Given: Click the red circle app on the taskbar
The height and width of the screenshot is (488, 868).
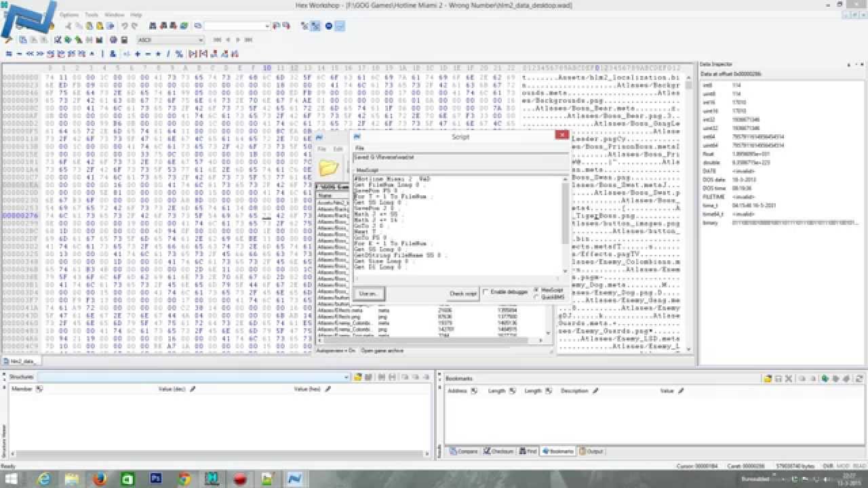Looking at the screenshot, I should point(239,479).
